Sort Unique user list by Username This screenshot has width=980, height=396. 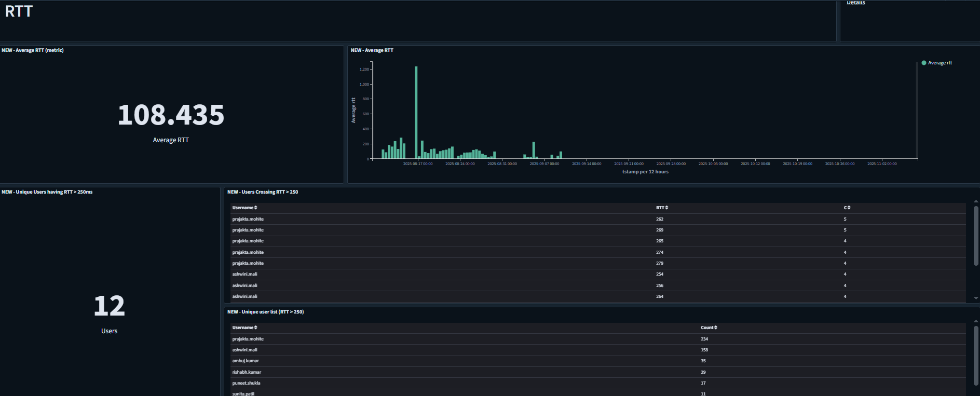tap(244, 327)
